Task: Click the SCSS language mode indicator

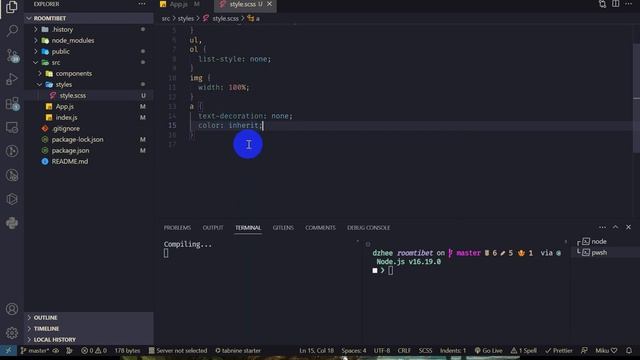Action: click(425, 350)
